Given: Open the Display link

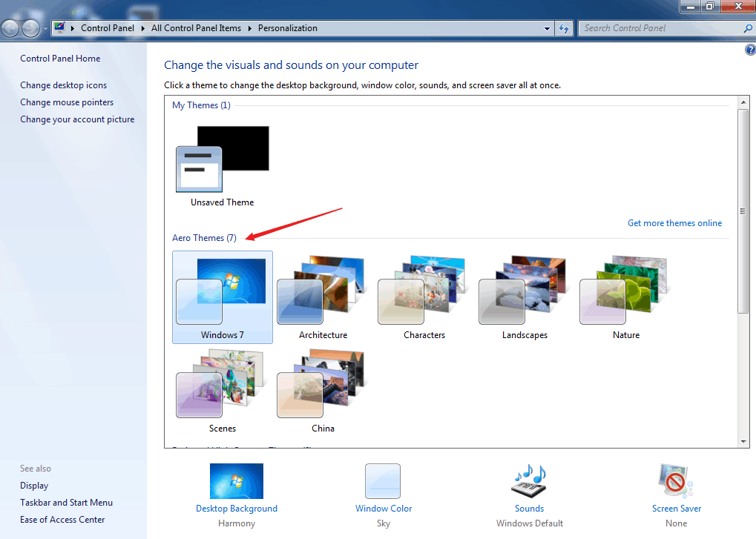Looking at the screenshot, I should tap(34, 486).
